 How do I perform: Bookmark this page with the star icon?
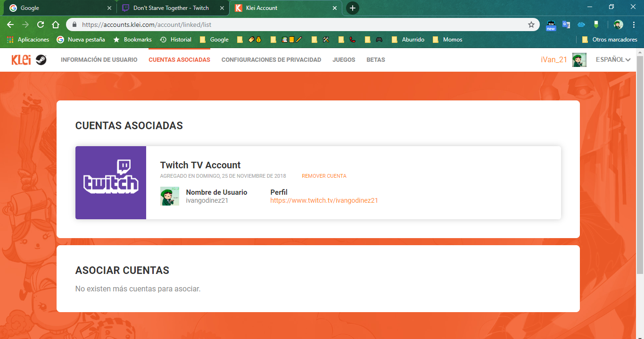tap(531, 25)
